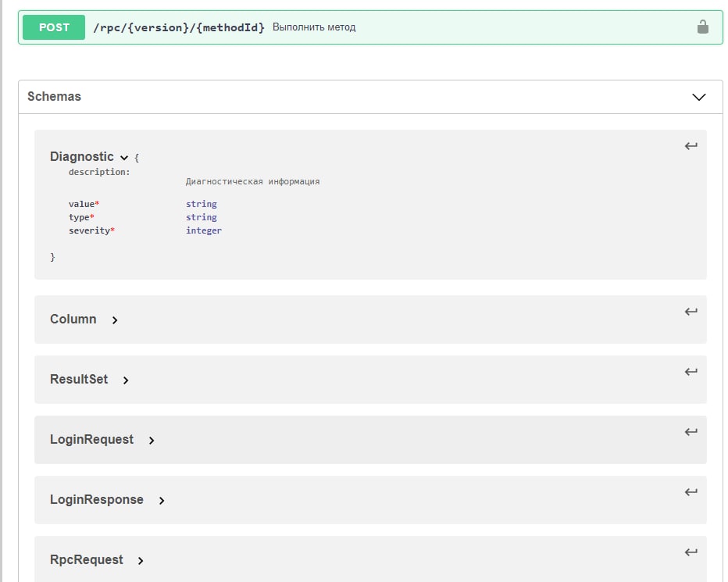
Task: Click the LoginResponse jump-to-path arrow icon
Action: pos(691,492)
